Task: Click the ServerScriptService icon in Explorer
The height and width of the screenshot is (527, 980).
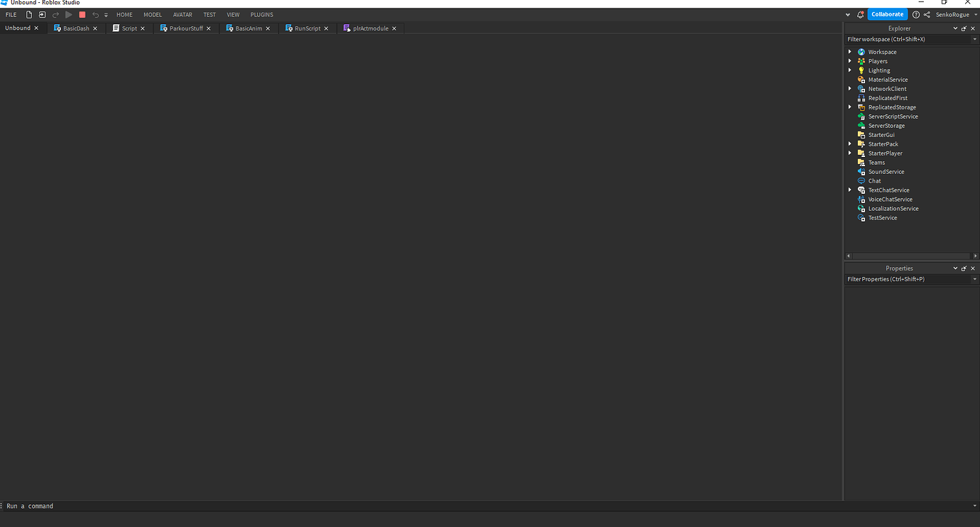Action: tap(861, 116)
